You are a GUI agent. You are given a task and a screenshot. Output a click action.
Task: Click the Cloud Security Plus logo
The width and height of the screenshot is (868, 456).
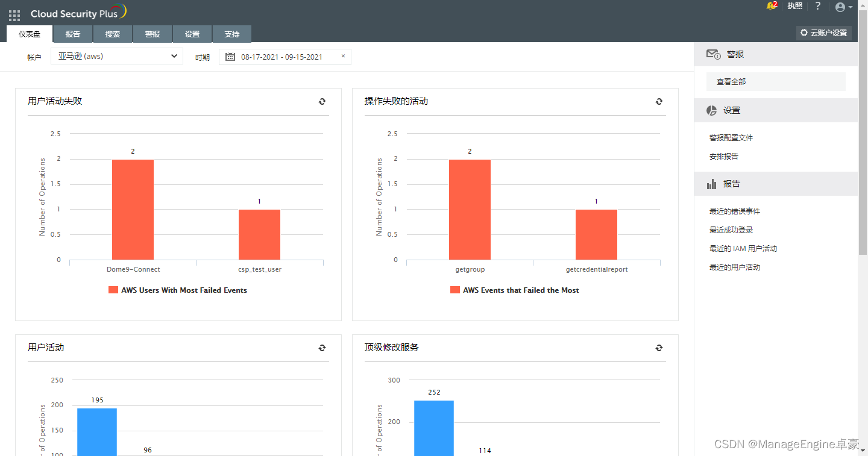click(x=78, y=13)
